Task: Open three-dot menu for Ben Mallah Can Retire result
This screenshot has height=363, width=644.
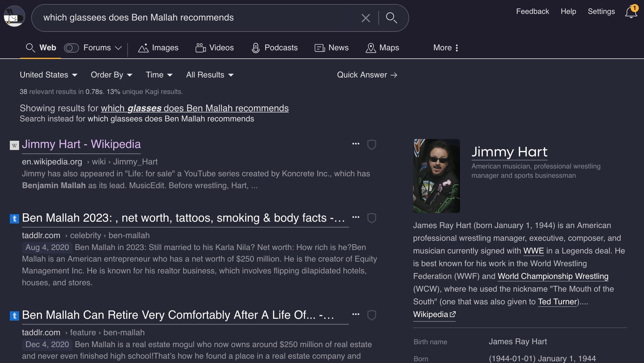Action: (356, 314)
